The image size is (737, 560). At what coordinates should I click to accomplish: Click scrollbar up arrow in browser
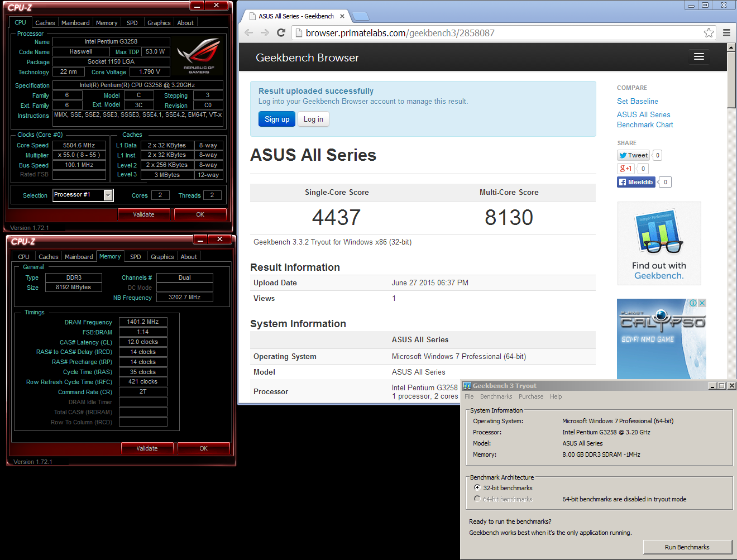click(x=731, y=47)
